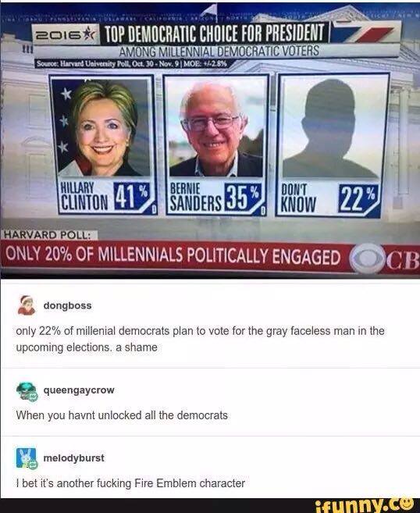Screen dimensions: 420x513
Task: Click the reblog badge on queengaycrow's avatar
Action: (33, 397)
